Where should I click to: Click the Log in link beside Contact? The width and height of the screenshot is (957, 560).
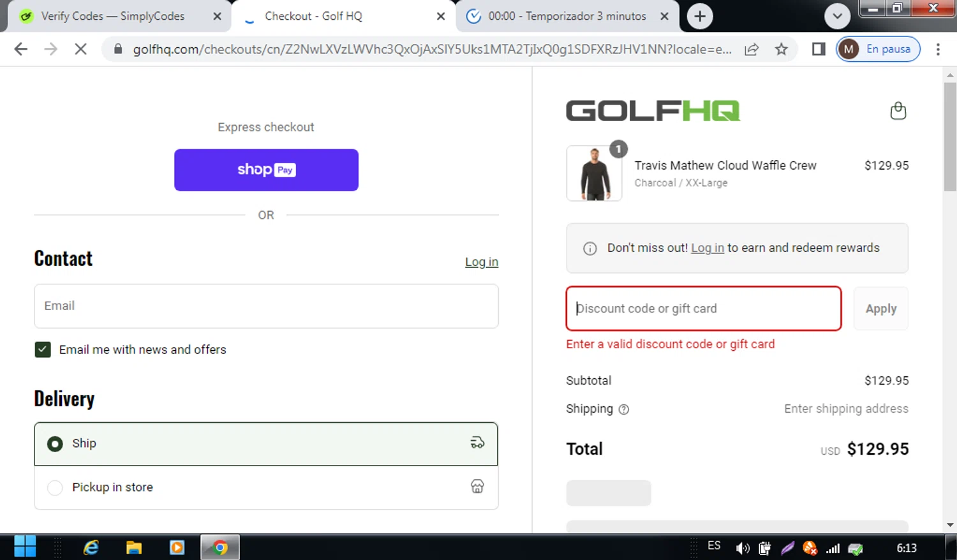coord(482,262)
